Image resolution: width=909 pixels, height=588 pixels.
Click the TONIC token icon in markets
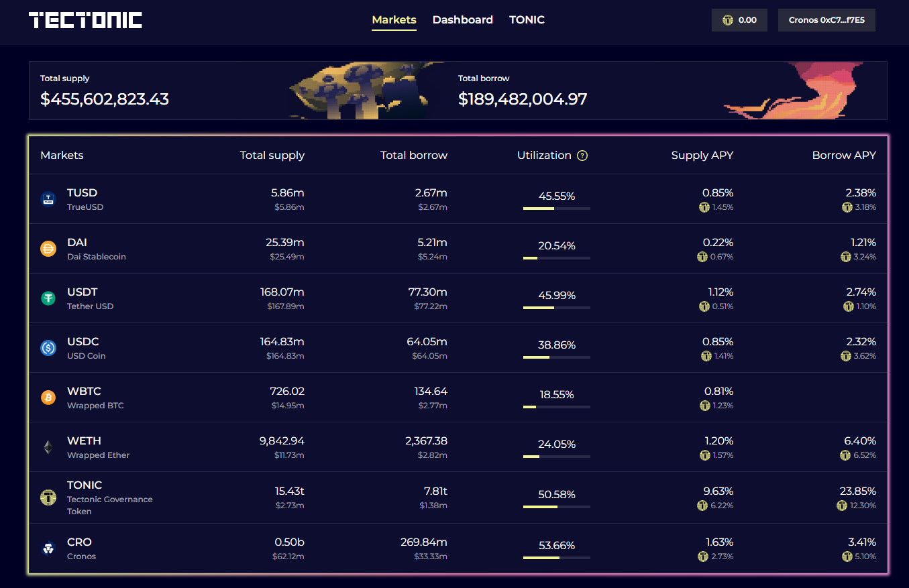[x=48, y=497]
